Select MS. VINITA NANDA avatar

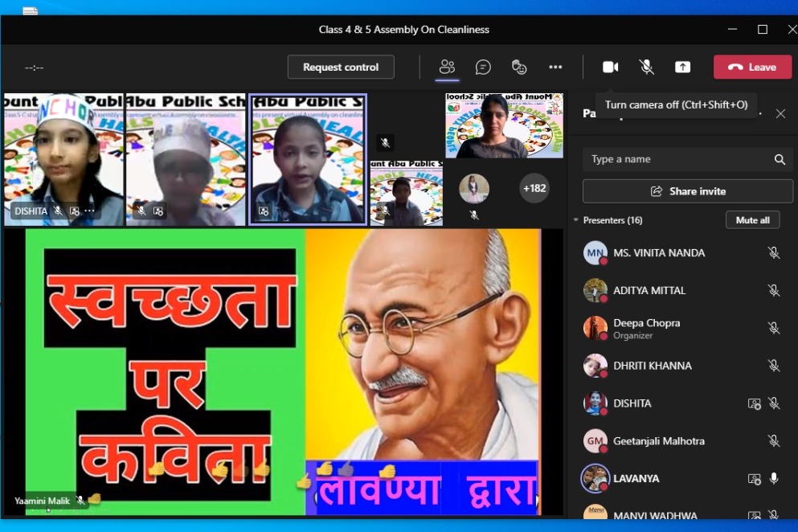coord(595,253)
